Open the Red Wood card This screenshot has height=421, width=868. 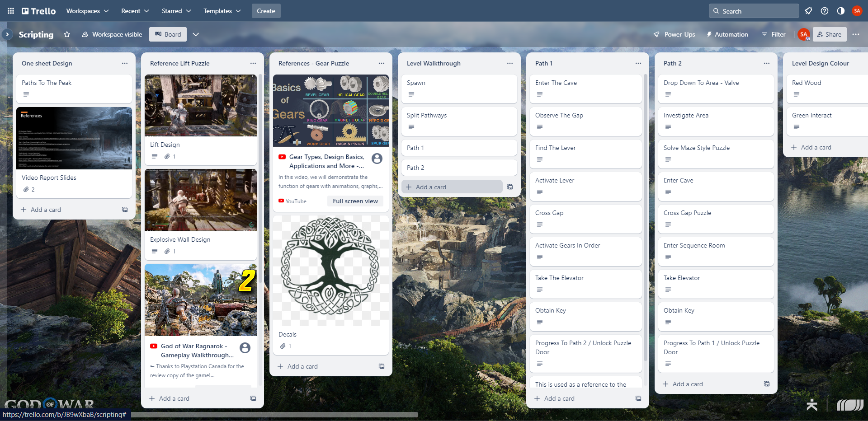pyautogui.click(x=827, y=89)
